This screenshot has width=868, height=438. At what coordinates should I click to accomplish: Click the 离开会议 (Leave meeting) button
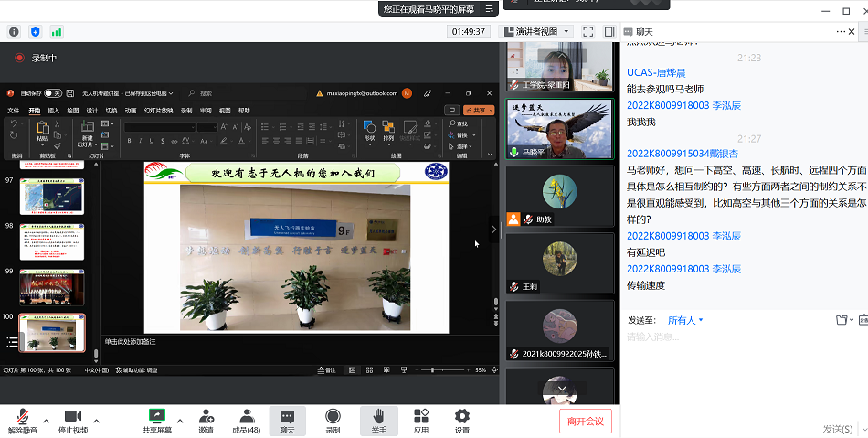(586, 422)
